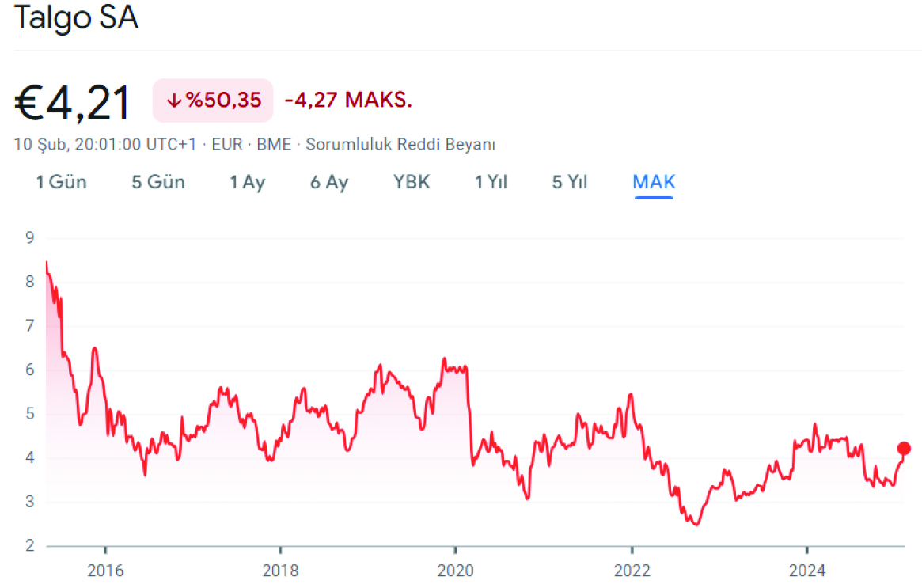Click the %50,35 percent change badge
922x588 pixels.
tap(213, 101)
